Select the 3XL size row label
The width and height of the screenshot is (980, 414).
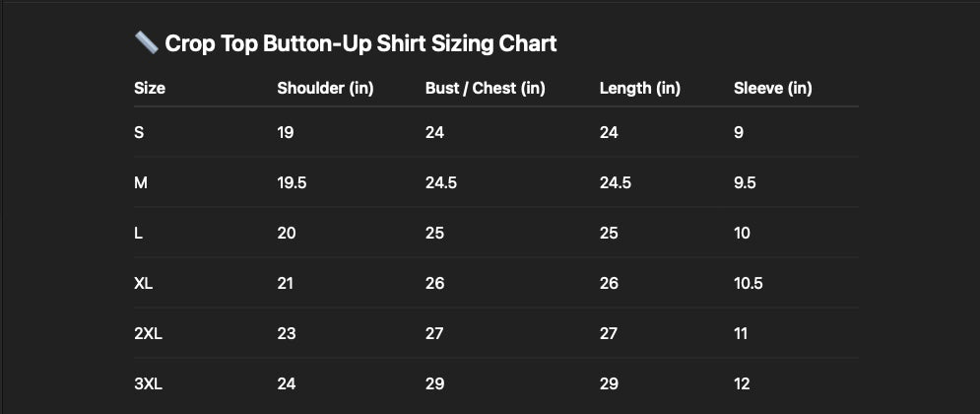pyautogui.click(x=148, y=384)
